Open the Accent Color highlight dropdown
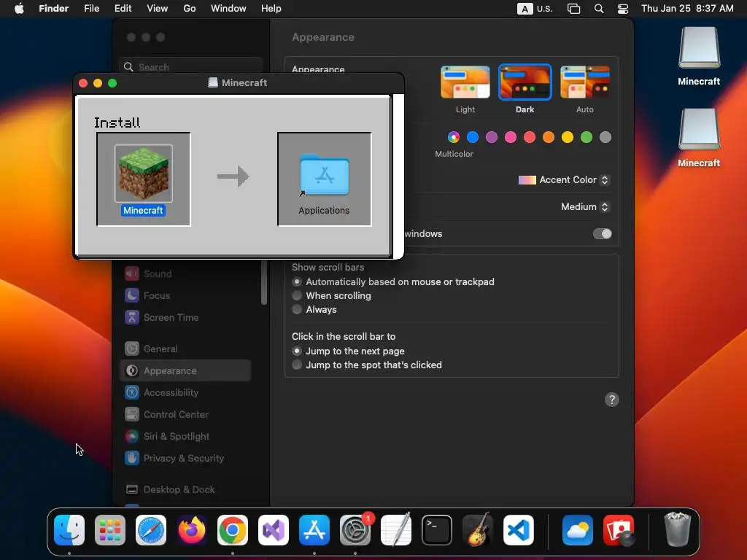 pyautogui.click(x=564, y=180)
